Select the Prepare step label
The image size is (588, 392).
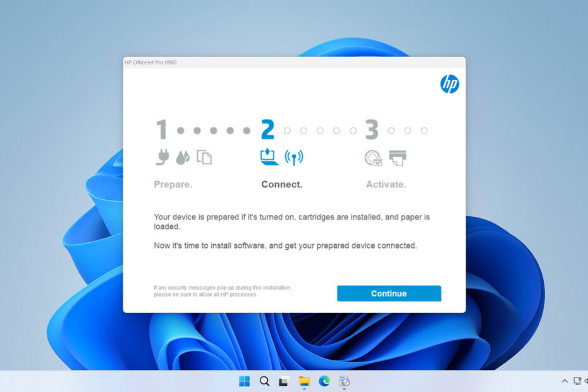tap(173, 184)
